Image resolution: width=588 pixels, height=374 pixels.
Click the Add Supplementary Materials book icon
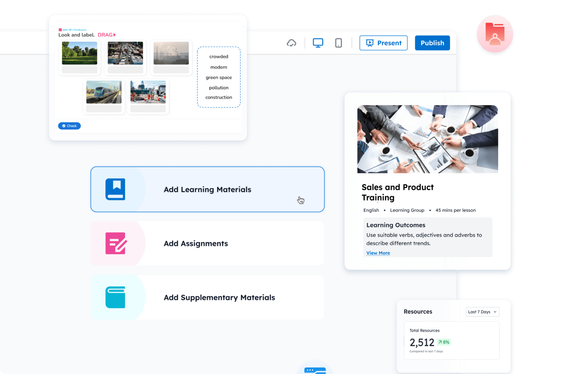(x=115, y=297)
